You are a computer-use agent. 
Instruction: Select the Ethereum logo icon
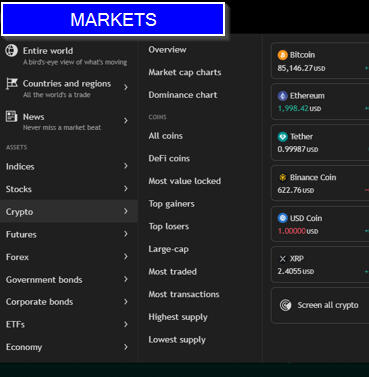283,96
